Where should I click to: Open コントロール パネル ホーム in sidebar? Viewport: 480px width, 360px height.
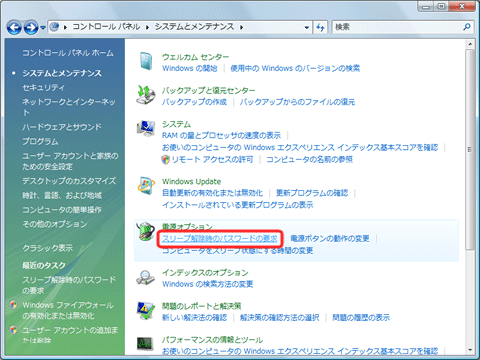coord(68,53)
